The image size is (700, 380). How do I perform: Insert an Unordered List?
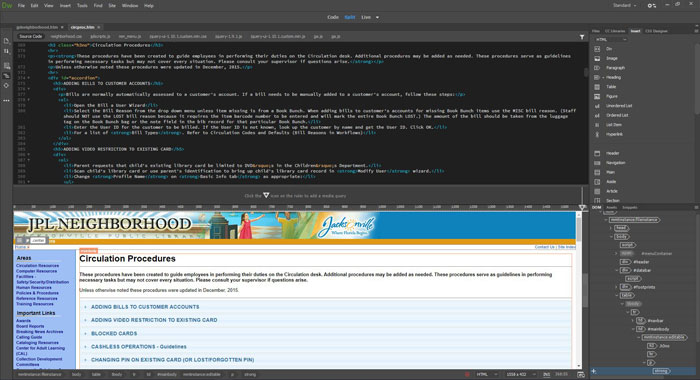pyautogui.click(x=618, y=106)
